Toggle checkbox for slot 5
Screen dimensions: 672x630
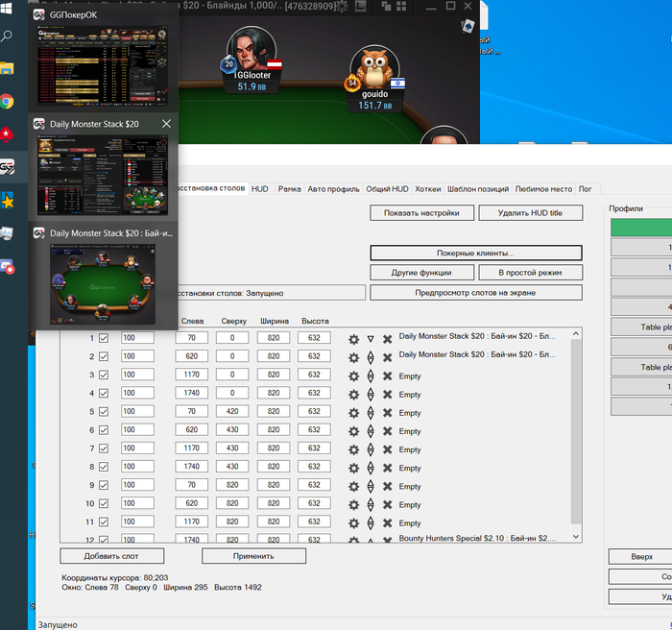[x=104, y=412]
